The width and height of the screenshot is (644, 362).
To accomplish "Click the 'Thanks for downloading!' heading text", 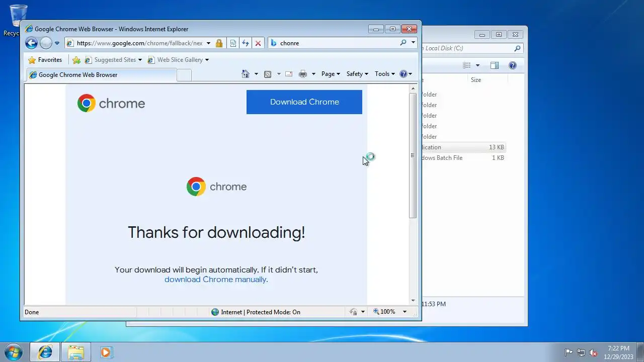I will tap(216, 232).
